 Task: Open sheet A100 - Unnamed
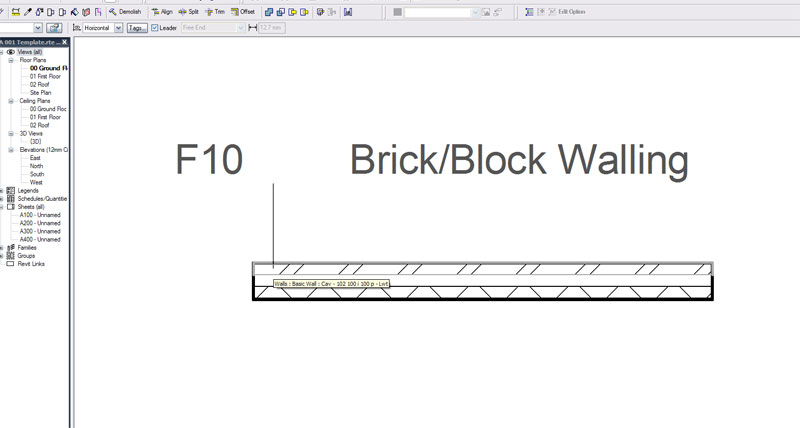click(x=40, y=215)
